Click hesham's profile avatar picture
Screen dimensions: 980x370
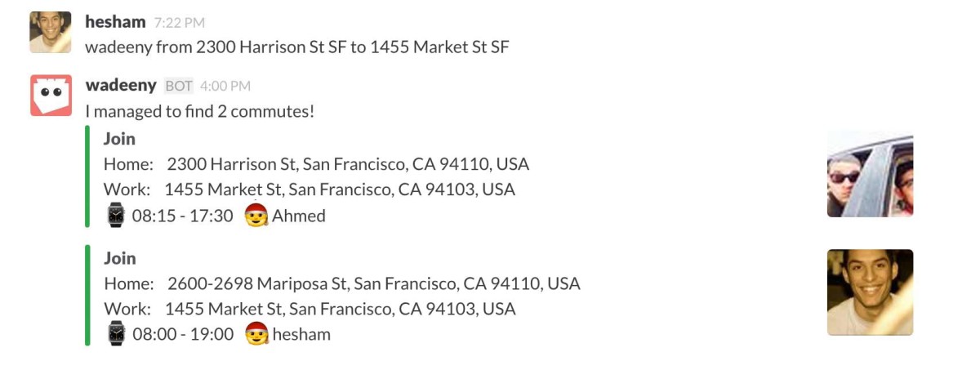click(x=50, y=32)
